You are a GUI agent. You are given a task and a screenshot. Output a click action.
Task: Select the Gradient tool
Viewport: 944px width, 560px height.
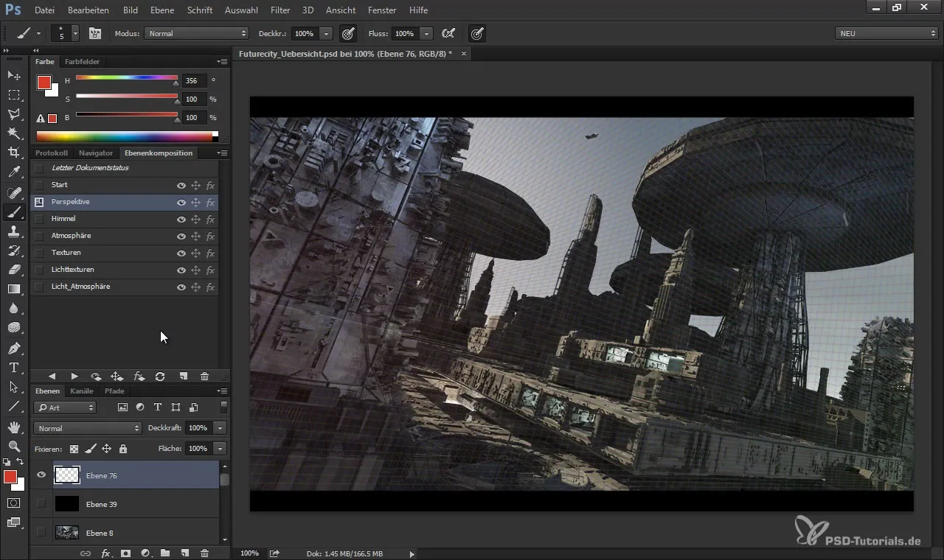(14, 289)
